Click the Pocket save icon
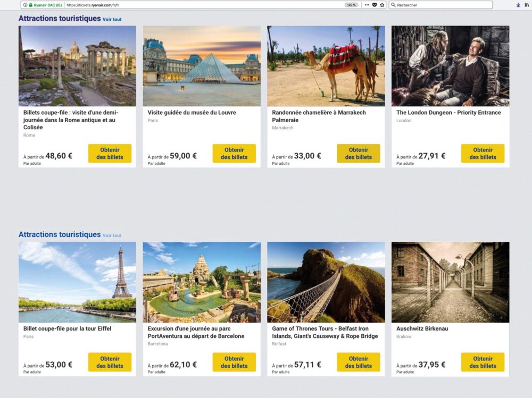The width and height of the screenshot is (532, 398). pos(375,5)
